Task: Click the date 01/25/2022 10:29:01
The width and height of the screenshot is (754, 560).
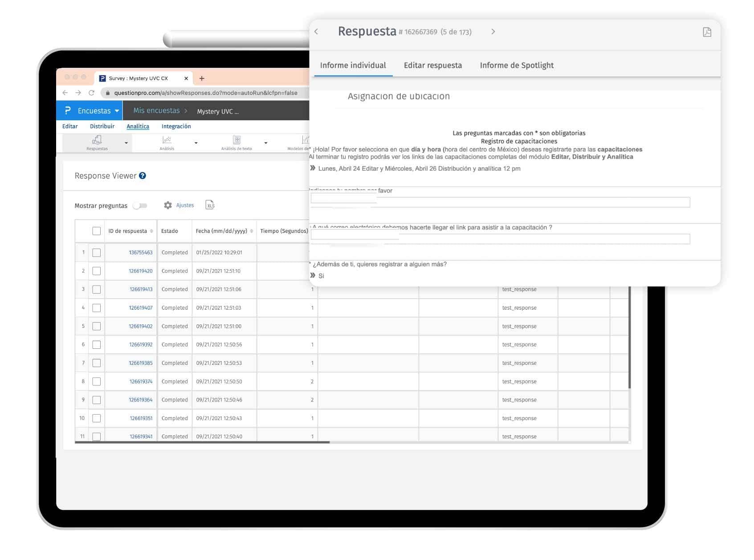Action: [x=219, y=253]
